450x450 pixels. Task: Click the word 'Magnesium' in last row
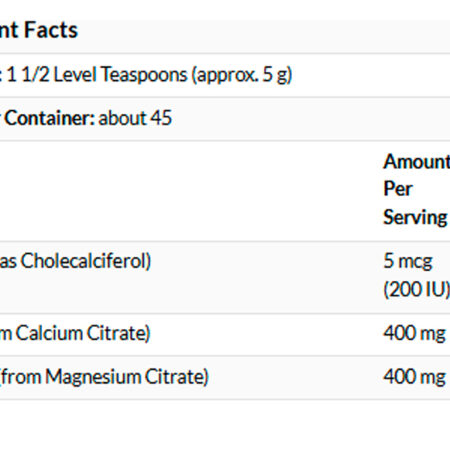(93, 377)
